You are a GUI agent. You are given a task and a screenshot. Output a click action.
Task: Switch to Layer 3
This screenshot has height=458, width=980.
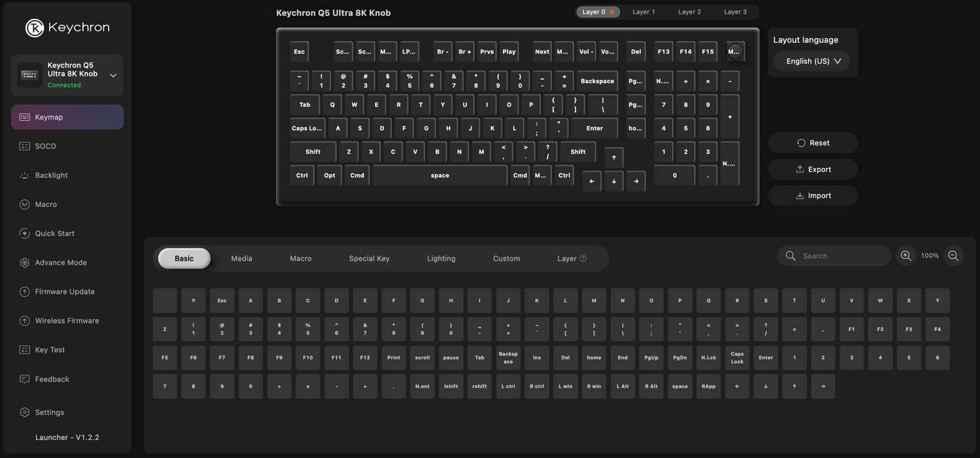click(x=735, y=12)
